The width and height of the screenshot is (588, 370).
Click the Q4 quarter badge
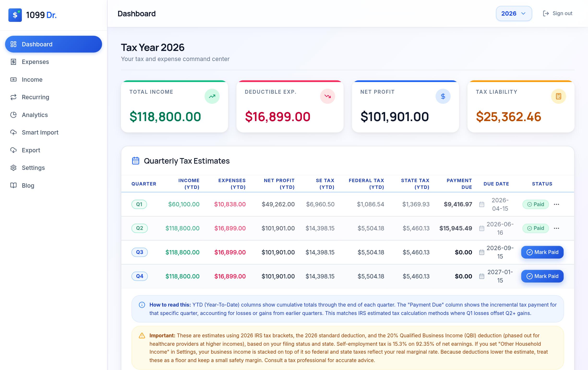[x=139, y=276]
